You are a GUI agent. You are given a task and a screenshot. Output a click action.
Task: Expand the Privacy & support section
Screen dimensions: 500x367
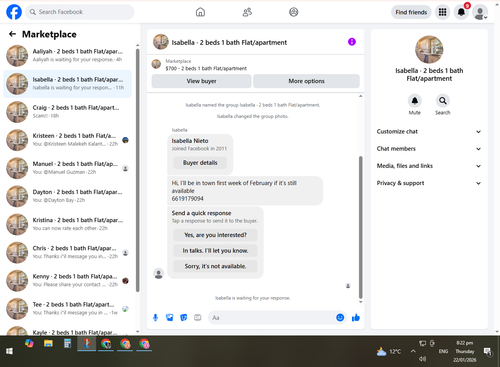pyautogui.click(x=429, y=183)
